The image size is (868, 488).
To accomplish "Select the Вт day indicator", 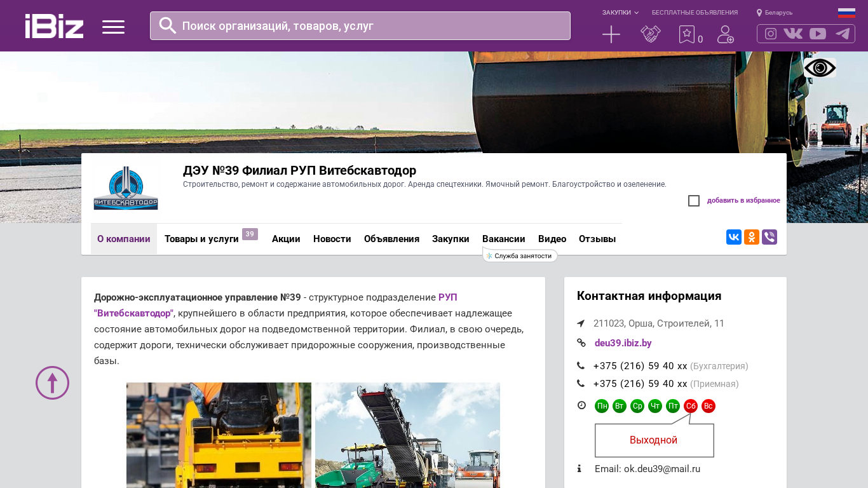I will pos(620,406).
